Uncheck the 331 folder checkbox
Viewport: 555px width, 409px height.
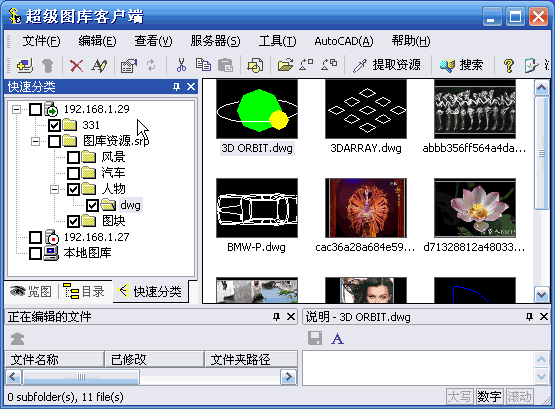point(54,125)
